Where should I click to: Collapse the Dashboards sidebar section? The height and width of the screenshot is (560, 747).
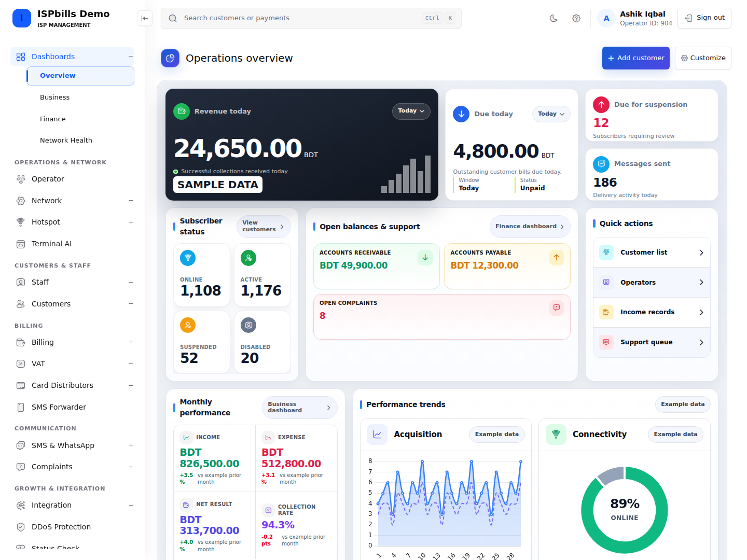[x=131, y=57]
